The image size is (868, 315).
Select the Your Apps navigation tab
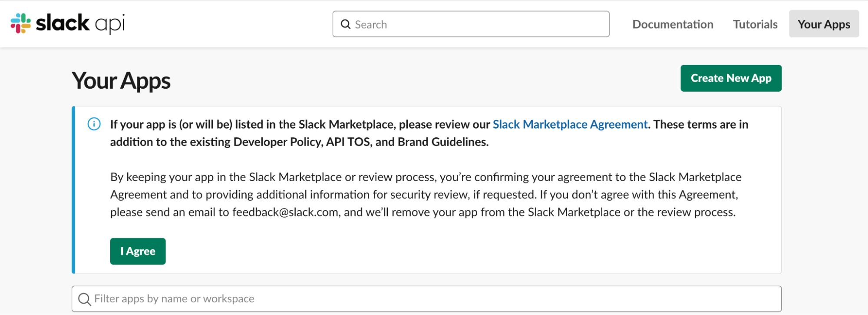tap(824, 24)
